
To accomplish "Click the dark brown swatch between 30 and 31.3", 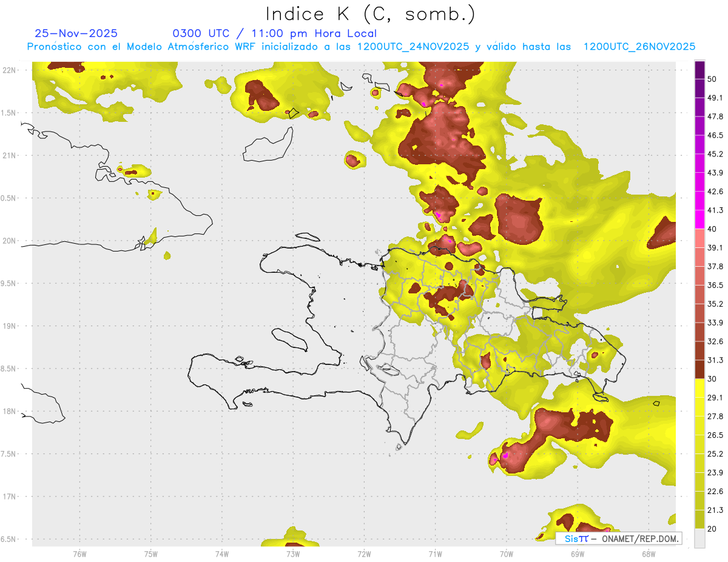I will coord(700,369).
